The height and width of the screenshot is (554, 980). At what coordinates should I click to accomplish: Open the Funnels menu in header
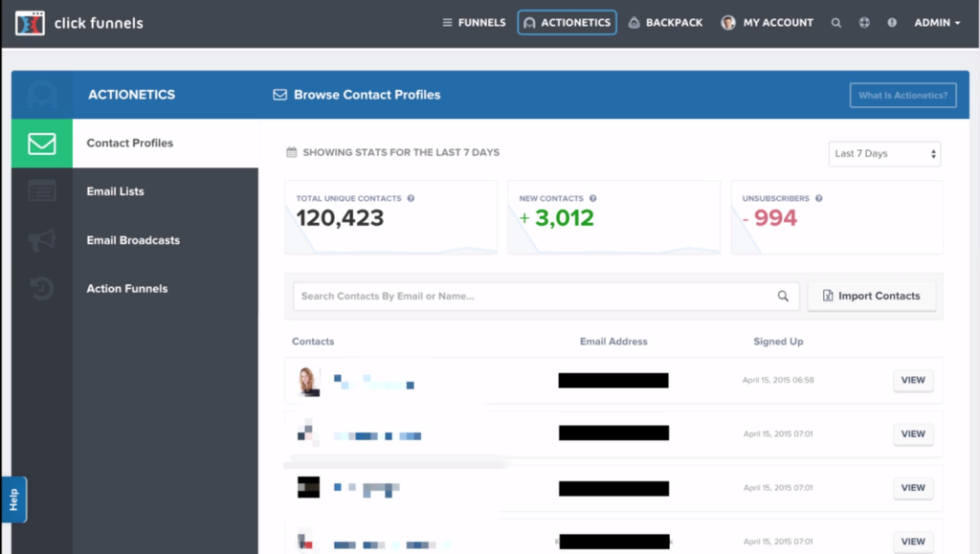point(474,23)
